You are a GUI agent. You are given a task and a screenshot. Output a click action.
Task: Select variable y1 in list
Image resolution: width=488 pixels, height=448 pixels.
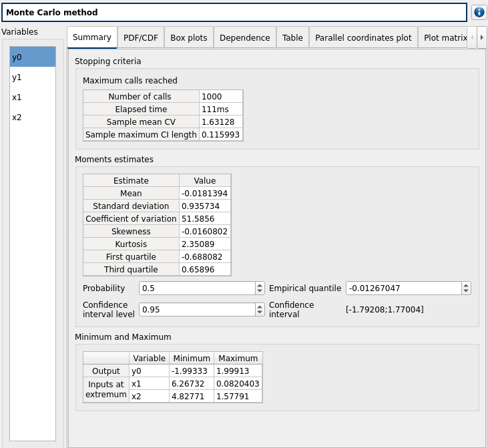point(33,77)
